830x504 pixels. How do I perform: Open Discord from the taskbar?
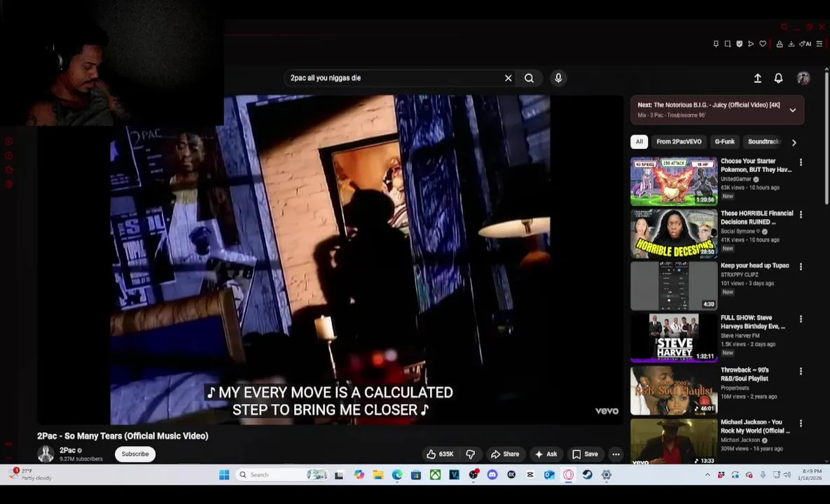[x=492, y=475]
